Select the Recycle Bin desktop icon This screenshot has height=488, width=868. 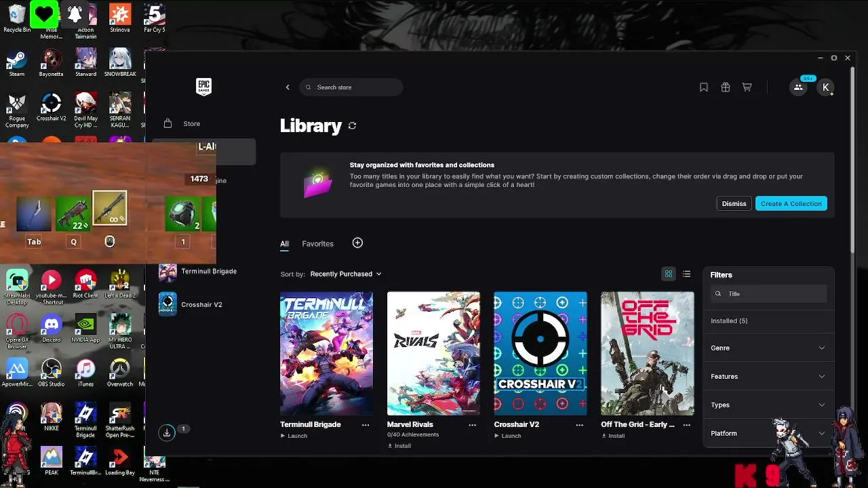17,19
